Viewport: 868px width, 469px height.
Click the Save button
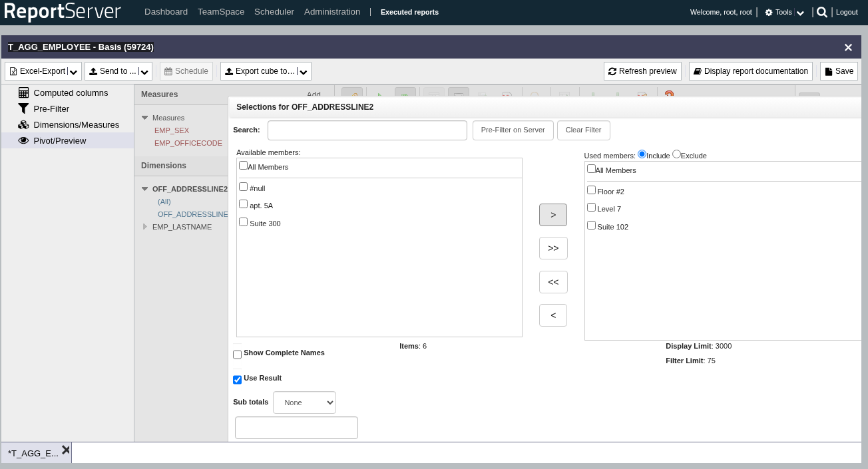pos(838,71)
